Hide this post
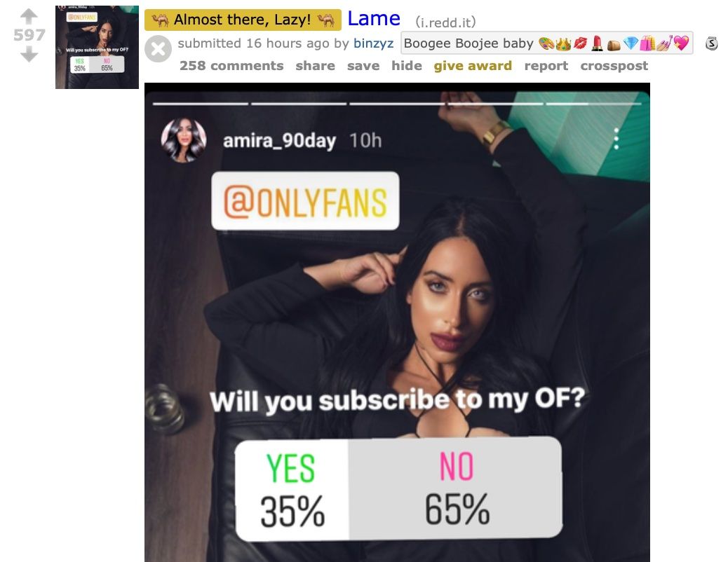 [x=407, y=65]
